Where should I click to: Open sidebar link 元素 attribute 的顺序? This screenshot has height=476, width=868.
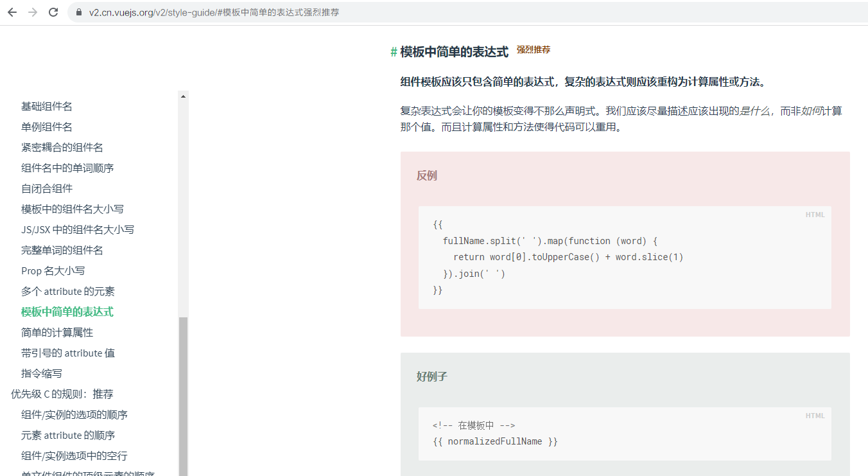point(68,435)
